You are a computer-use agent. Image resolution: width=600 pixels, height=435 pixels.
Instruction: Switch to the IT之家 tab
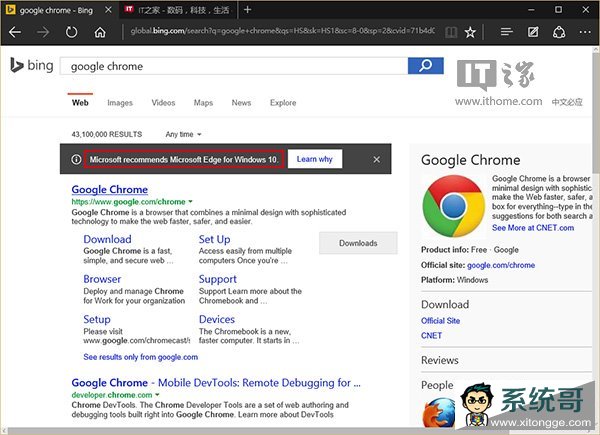click(178, 10)
